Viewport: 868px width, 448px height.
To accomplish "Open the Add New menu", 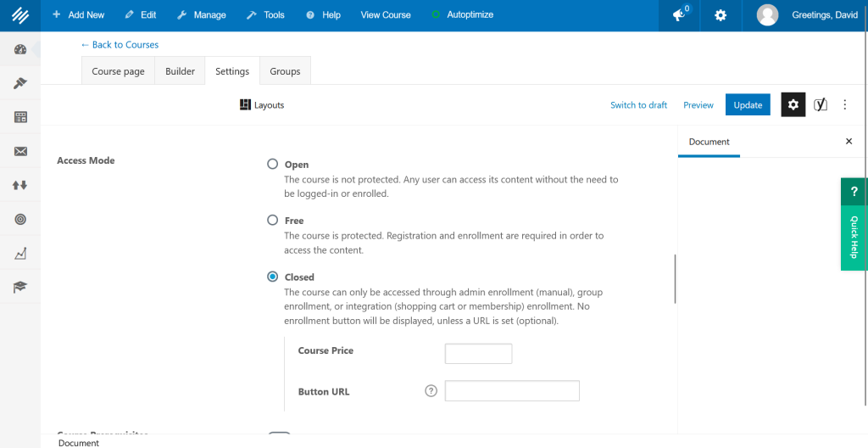I will tap(78, 15).
